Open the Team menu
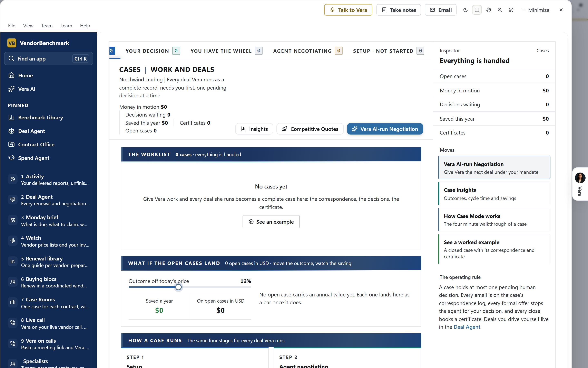Image resolution: width=588 pixels, height=368 pixels. click(x=47, y=26)
